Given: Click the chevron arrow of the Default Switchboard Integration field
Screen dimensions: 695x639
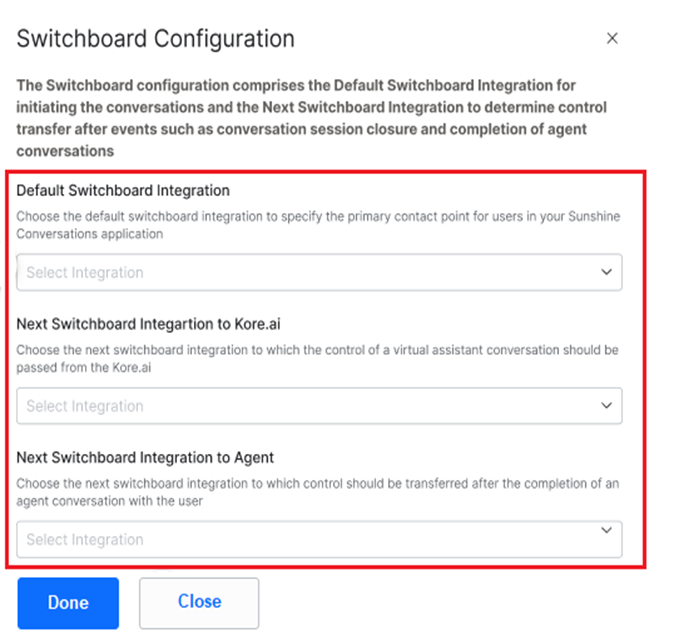Looking at the screenshot, I should [x=606, y=271].
